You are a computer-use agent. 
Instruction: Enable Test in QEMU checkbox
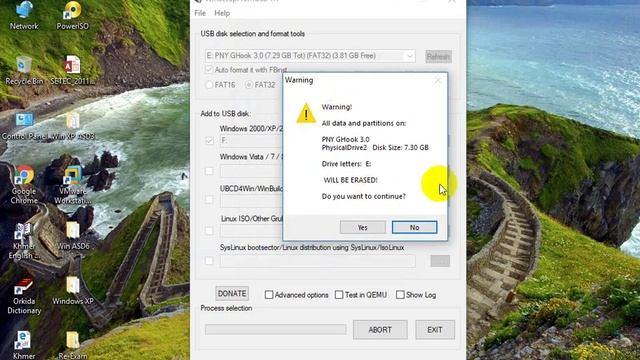pyautogui.click(x=339, y=295)
